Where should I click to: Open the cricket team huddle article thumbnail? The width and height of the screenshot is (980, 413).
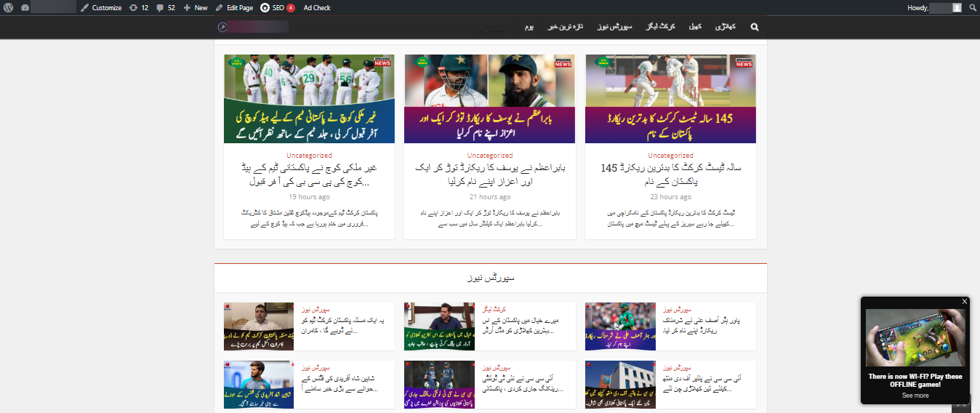[x=309, y=98]
